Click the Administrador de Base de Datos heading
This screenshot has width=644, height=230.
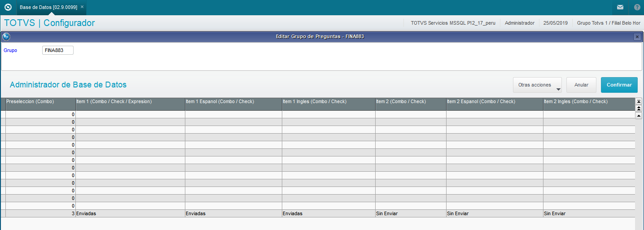68,84
